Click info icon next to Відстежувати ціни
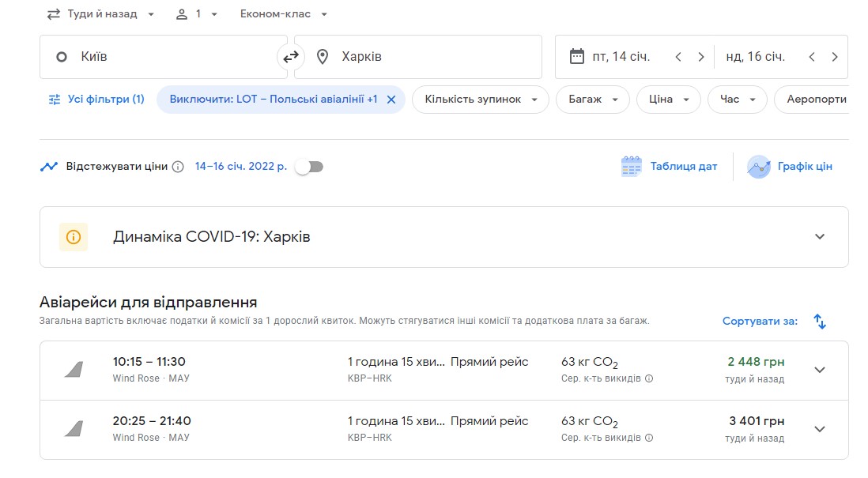The image size is (868, 478). point(178,167)
